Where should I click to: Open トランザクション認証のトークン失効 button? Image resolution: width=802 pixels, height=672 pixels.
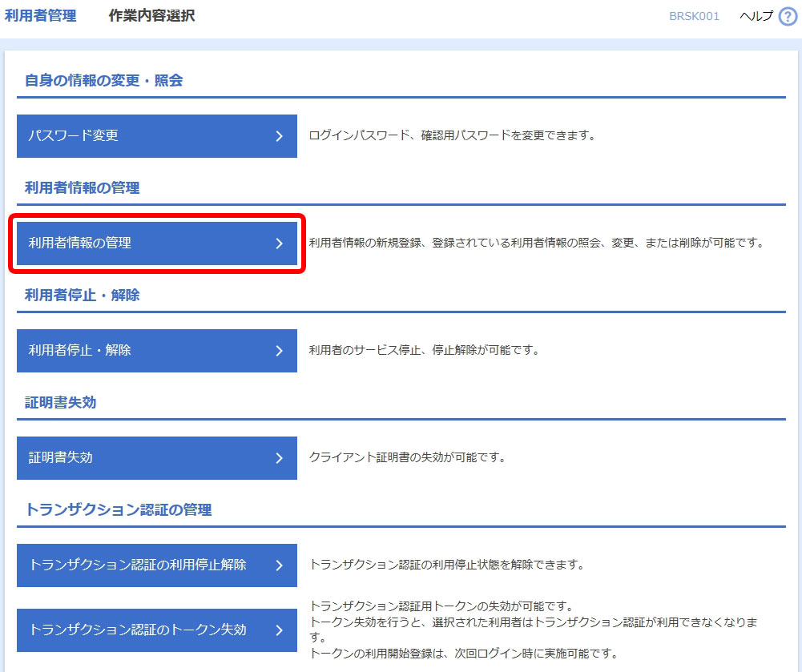pyautogui.click(x=157, y=630)
